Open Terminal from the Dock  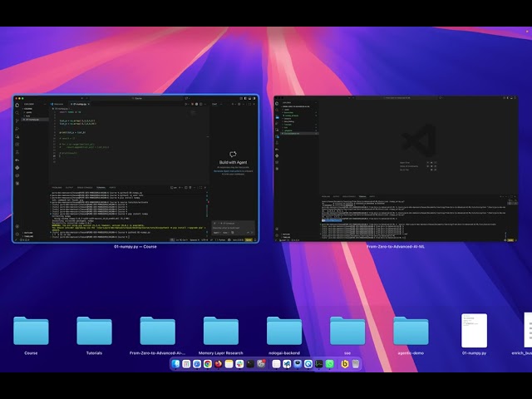click(250, 364)
